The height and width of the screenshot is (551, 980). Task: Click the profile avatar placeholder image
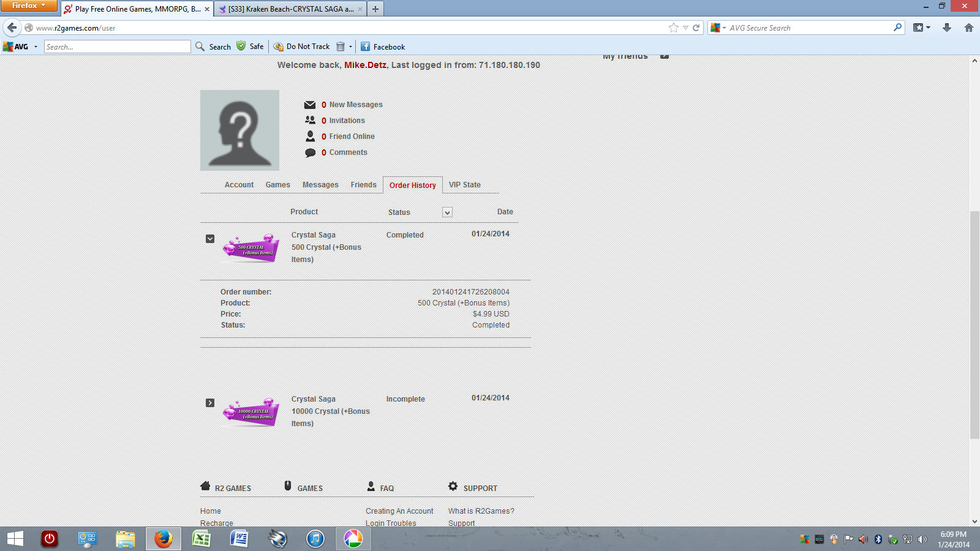pyautogui.click(x=239, y=130)
